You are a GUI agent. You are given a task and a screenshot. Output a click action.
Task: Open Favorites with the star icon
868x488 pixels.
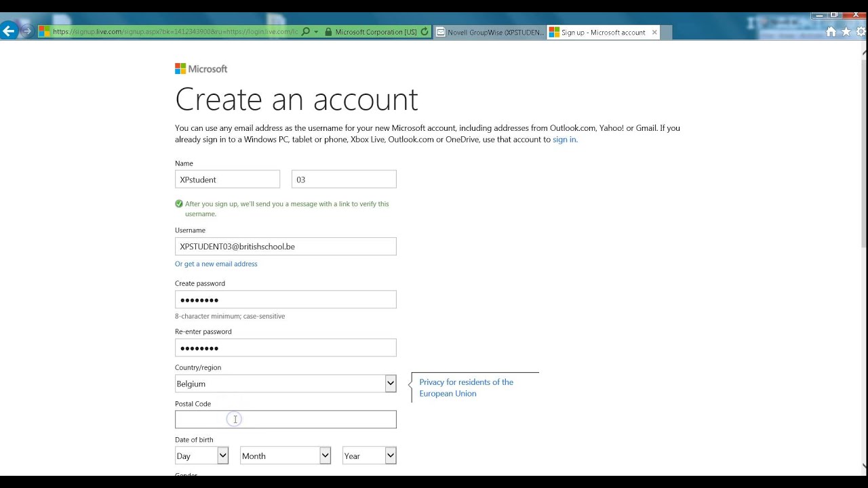click(x=846, y=31)
